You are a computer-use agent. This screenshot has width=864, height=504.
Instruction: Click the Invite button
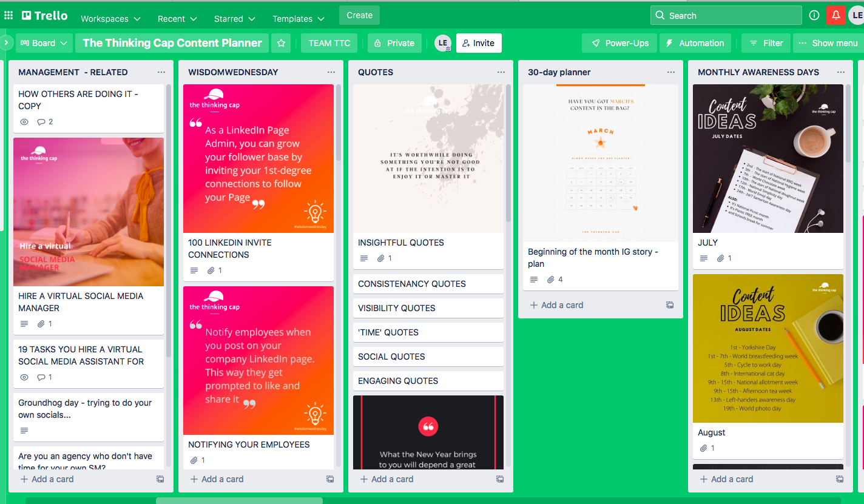[479, 43]
